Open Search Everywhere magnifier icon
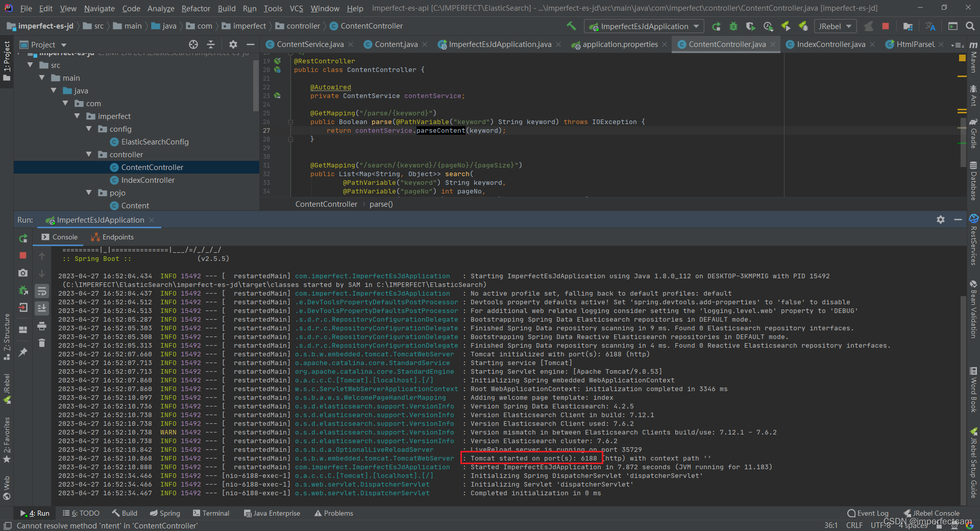The width and height of the screenshot is (980, 531). tap(970, 26)
